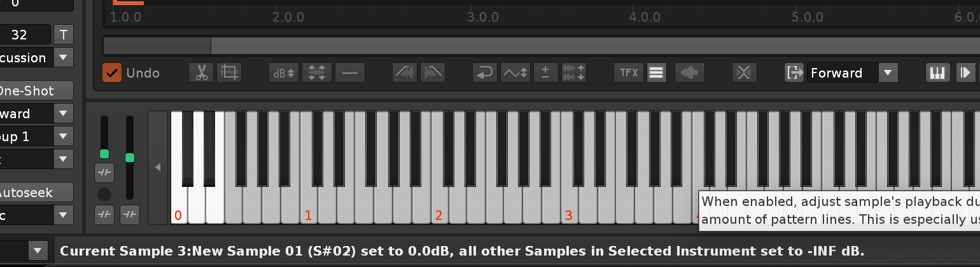Open the TFX effects button
Viewport: 980px width, 267px height.
629,73
